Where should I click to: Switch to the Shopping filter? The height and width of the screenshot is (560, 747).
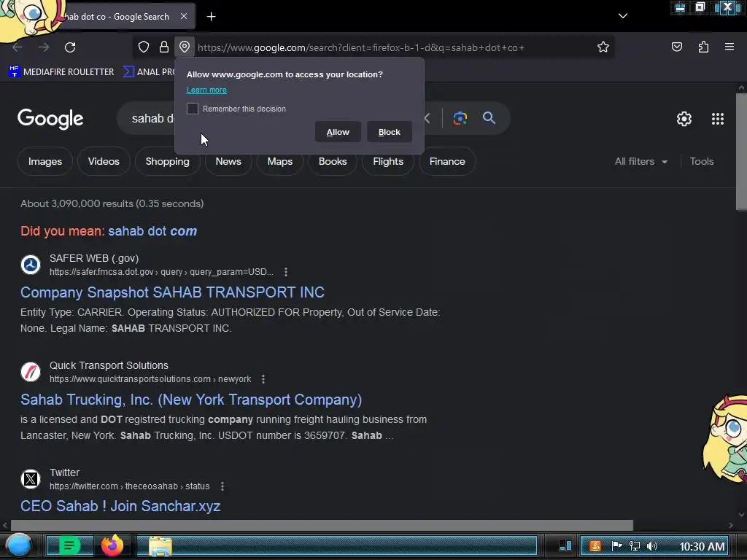point(167,161)
